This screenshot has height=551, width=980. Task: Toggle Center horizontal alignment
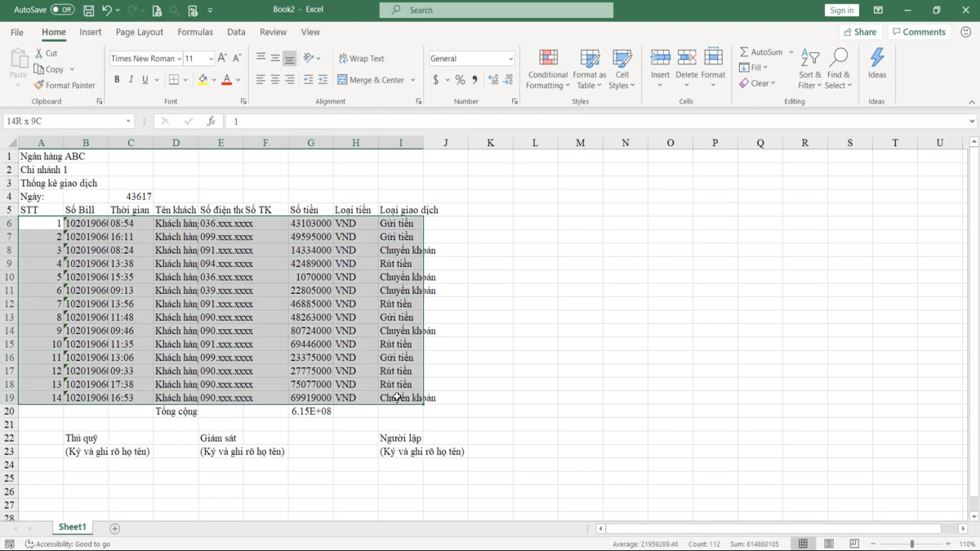(x=275, y=80)
